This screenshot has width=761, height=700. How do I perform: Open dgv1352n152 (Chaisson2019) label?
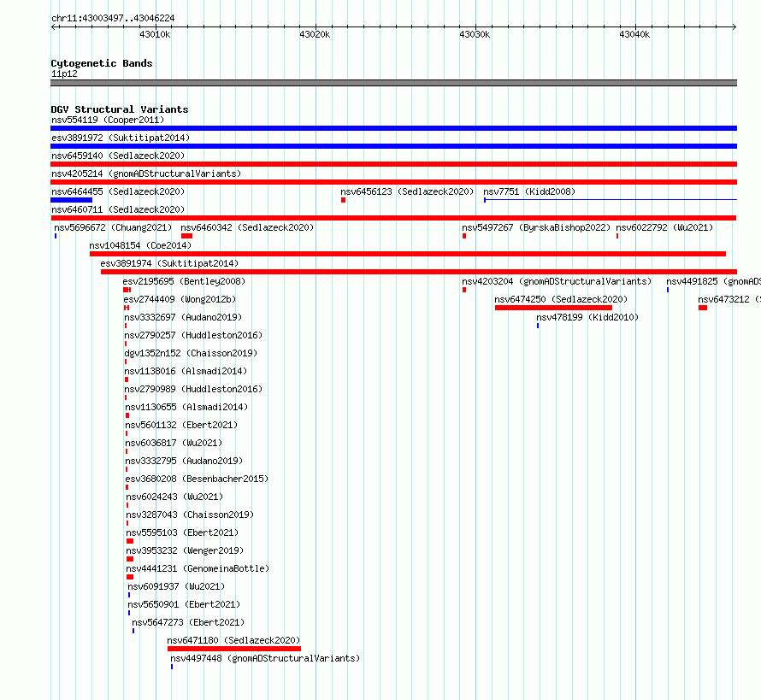point(191,353)
